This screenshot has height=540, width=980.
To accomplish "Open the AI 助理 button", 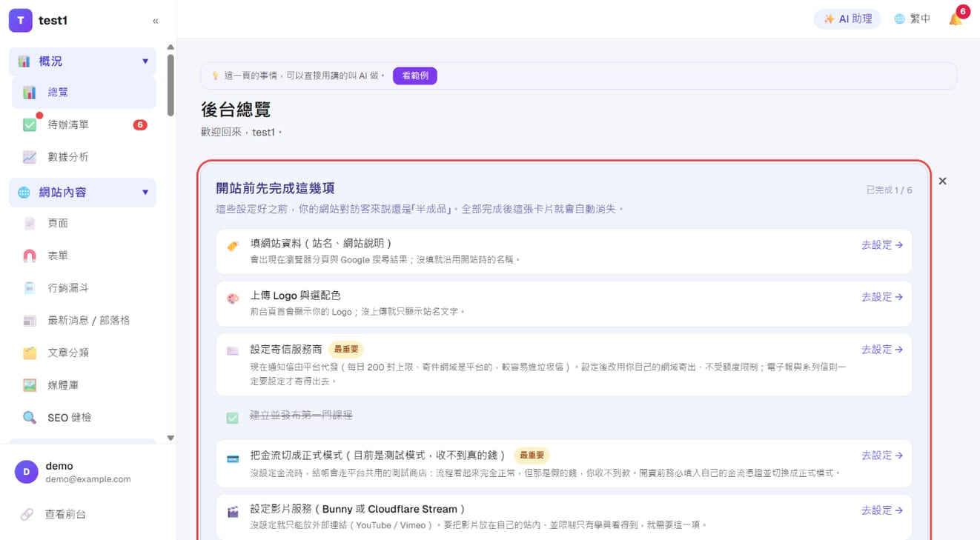I will click(847, 19).
